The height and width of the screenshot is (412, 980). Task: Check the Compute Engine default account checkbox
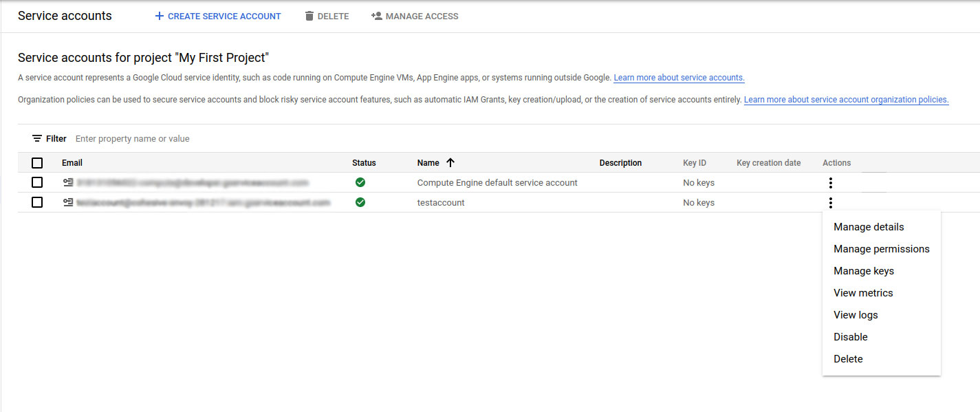tap(37, 182)
